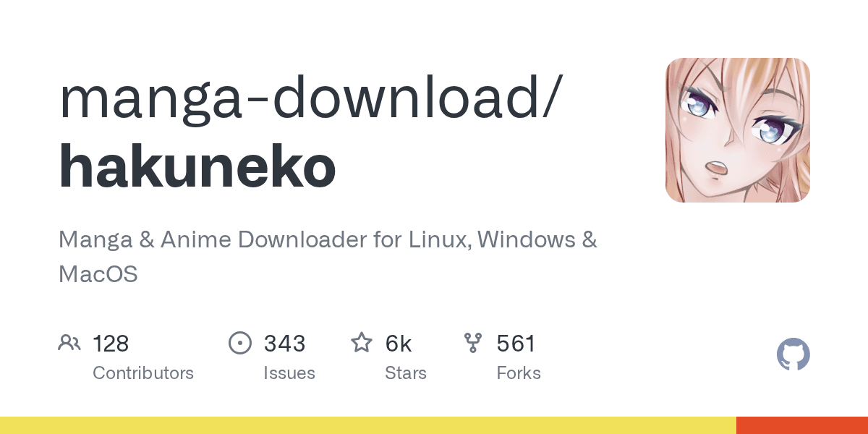Click the orange-red language bar segment
Viewport: 868px width, 434px height.
click(x=801, y=425)
